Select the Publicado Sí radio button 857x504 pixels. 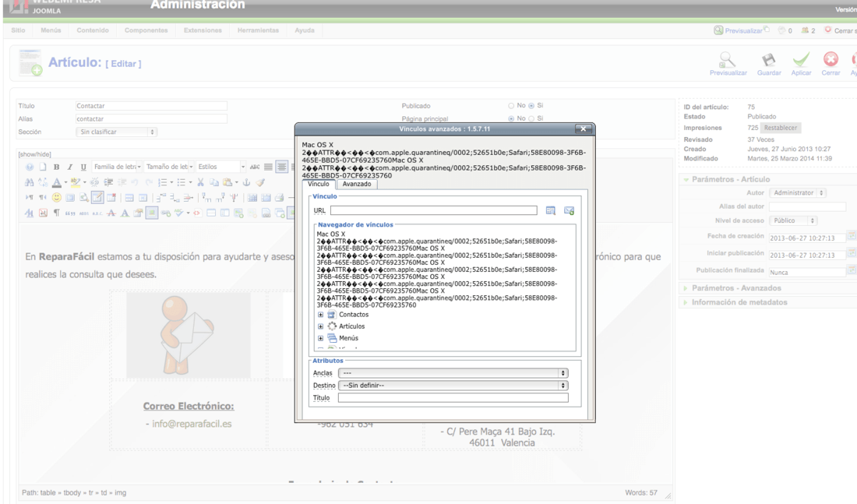(x=531, y=105)
